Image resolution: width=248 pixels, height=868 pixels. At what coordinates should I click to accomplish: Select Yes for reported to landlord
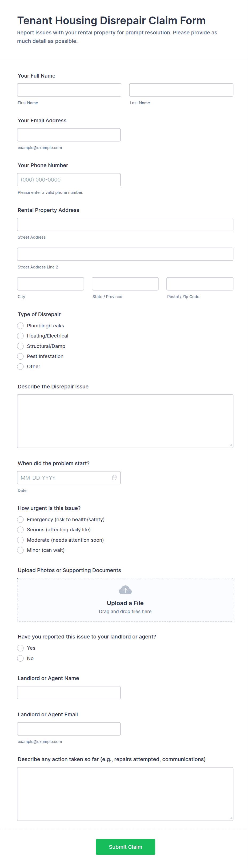click(x=21, y=648)
